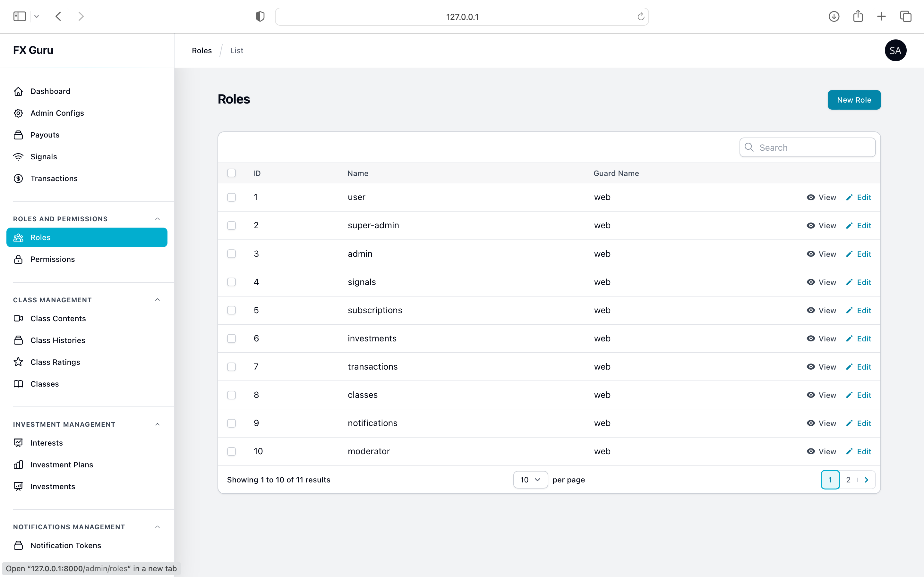Image resolution: width=924 pixels, height=577 pixels.
Task: Reload the page in the address bar
Action: pyautogui.click(x=641, y=17)
